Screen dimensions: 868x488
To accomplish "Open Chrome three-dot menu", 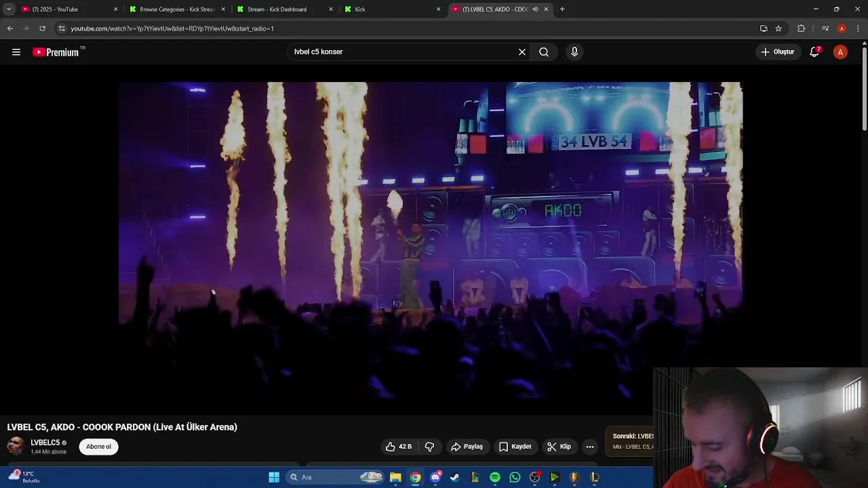I will click(x=859, y=28).
